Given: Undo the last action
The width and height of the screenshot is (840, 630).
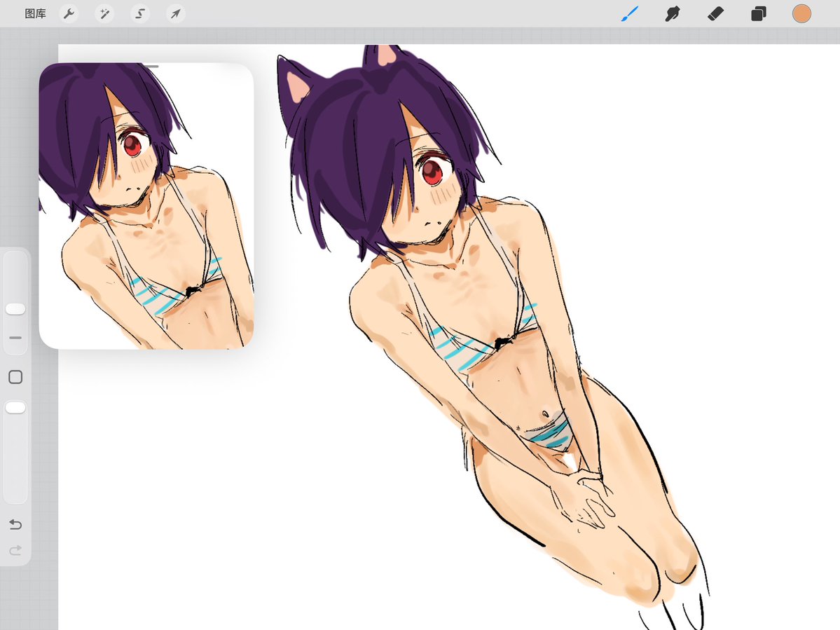Looking at the screenshot, I should pyautogui.click(x=15, y=524).
